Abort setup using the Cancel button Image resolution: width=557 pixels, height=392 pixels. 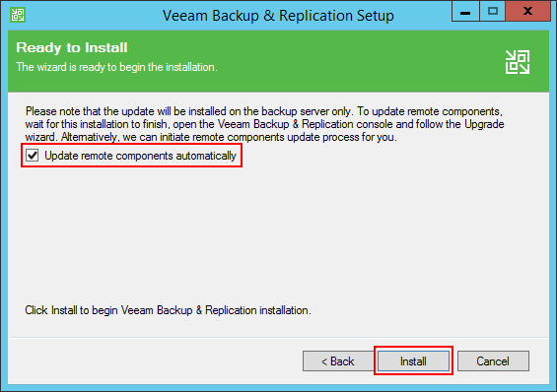tap(493, 361)
